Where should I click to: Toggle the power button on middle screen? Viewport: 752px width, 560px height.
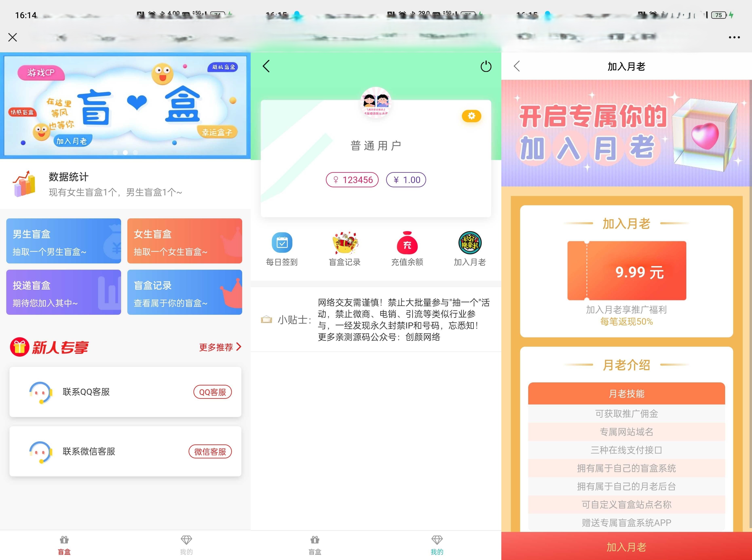[x=485, y=66]
